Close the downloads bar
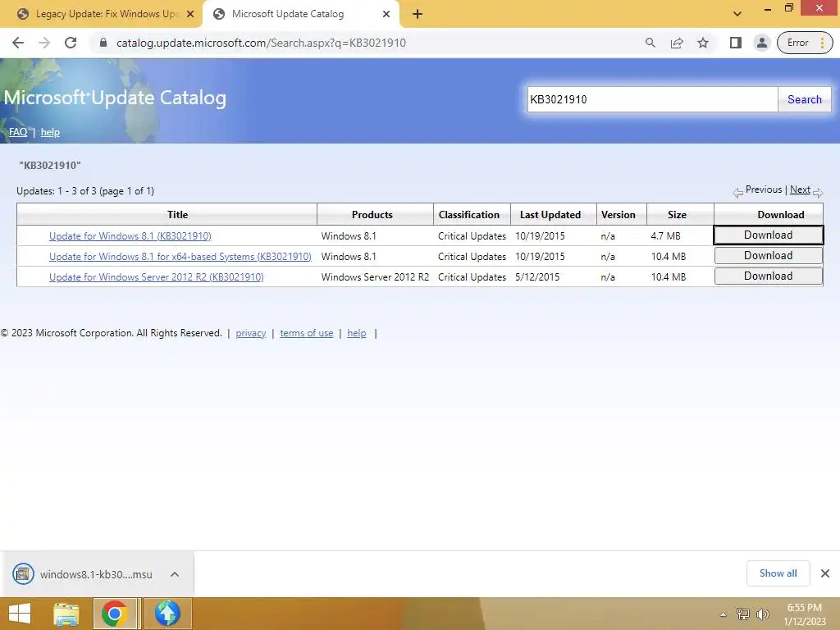Screen dimensions: 840x630 [825, 573]
